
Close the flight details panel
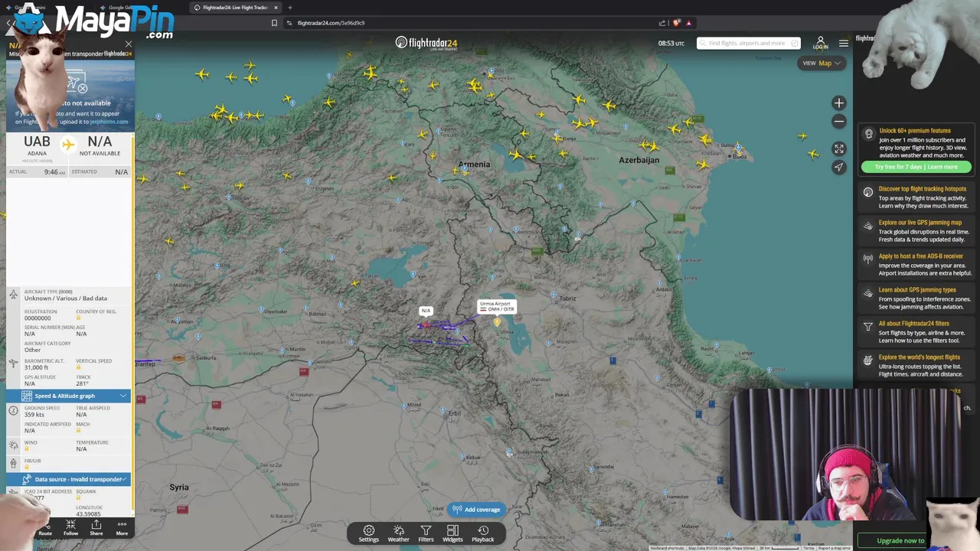128,44
